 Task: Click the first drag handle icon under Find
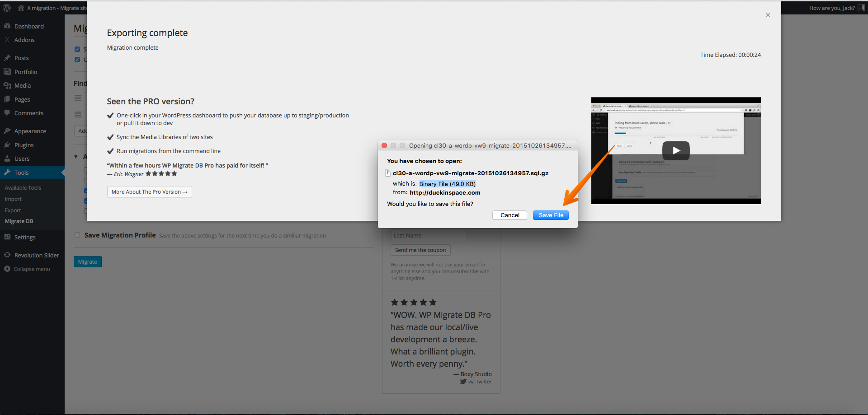pyautogui.click(x=78, y=98)
